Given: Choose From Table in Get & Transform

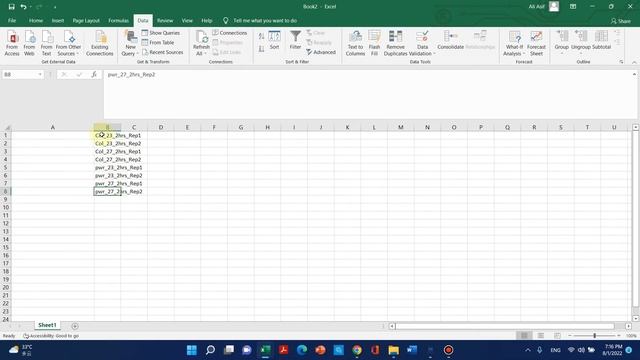Looking at the screenshot, I should pyautogui.click(x=158, y=42).
